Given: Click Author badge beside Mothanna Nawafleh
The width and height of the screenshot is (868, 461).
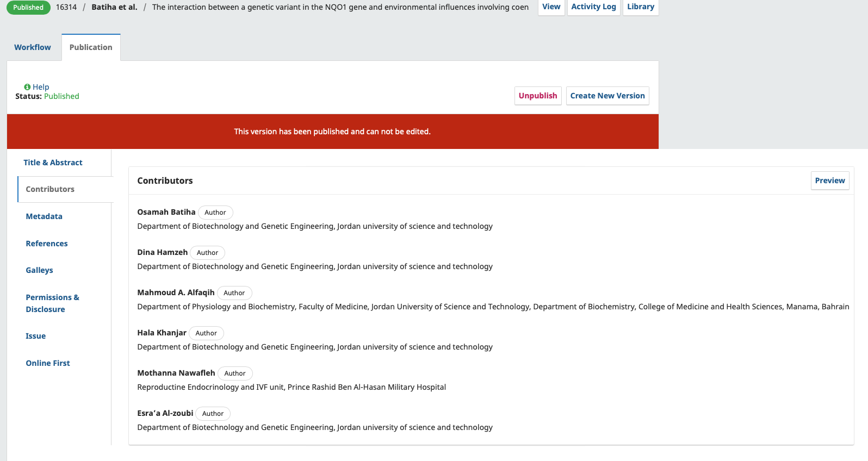Looking at the screenshot, I should (x=235, y=373).
